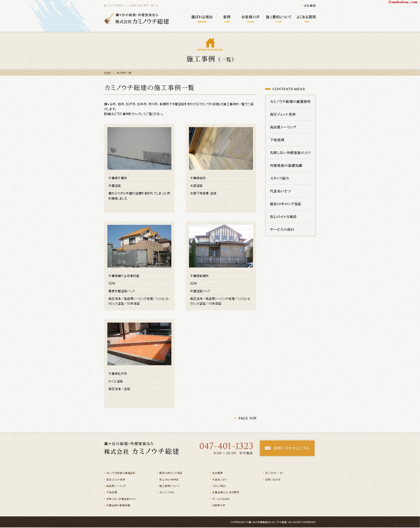Select 高圧ジェット洗浄 in contents menu
This screenshot has height=528, width=420.
click(x=283, y=114)
